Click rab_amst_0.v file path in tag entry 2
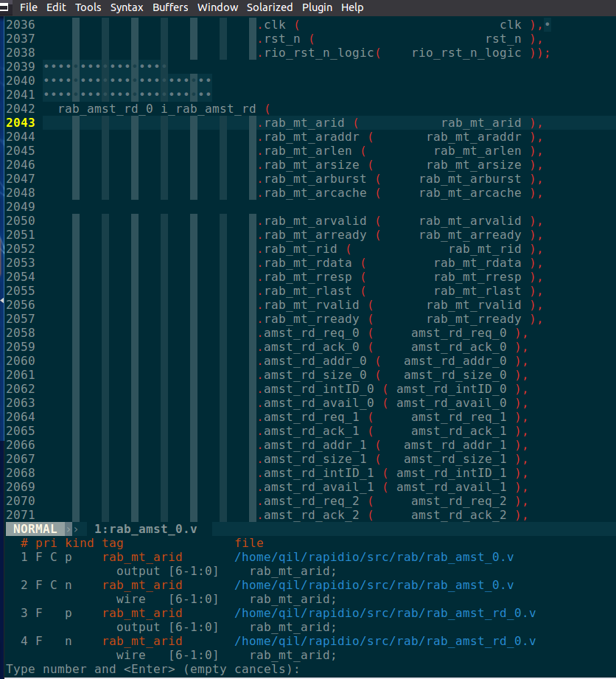Viewport: 616px width, 679px height. (x=374, y=585)
